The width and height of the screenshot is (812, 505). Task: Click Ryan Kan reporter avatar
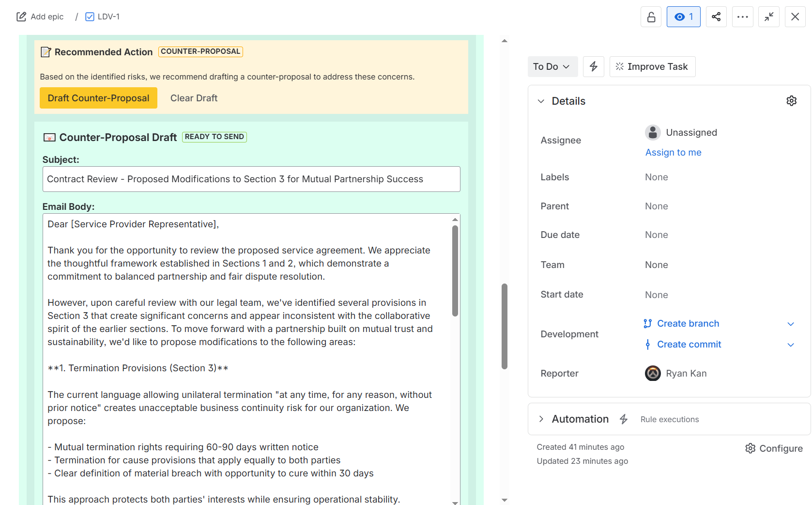coord(653,373)
